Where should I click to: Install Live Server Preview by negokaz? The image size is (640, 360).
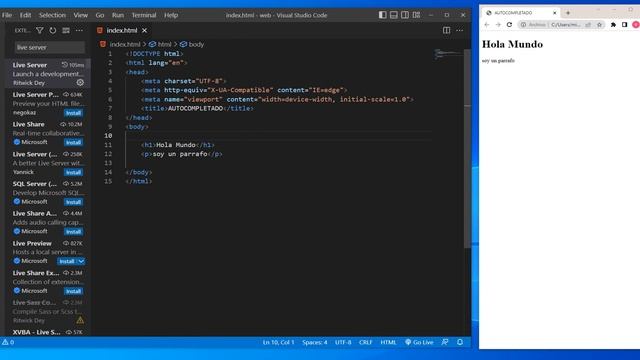pos(73,113)
